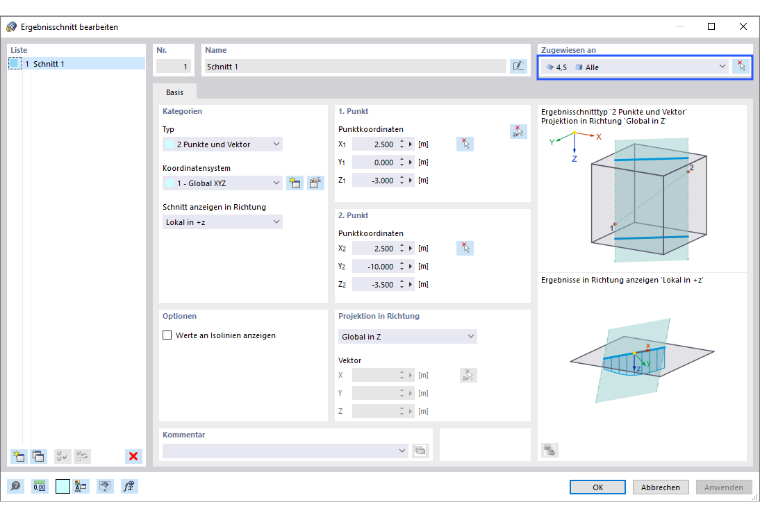Open Y2 value arrow menu
Viewport: 760px width, 517px height.
pos(411,266)
